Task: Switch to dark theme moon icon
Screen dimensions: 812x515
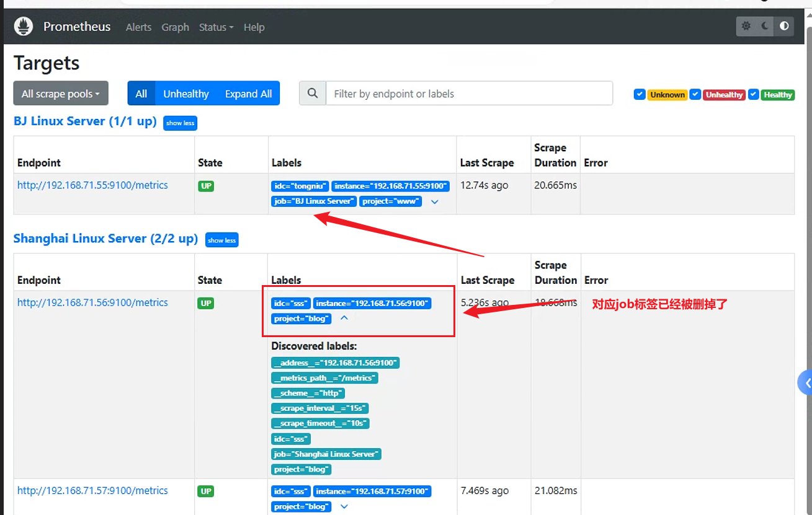Action: click(765, 26)
